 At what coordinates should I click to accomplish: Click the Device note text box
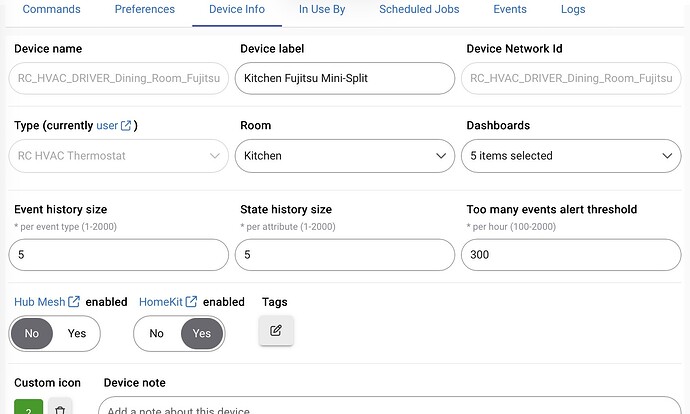click(390, 408)
